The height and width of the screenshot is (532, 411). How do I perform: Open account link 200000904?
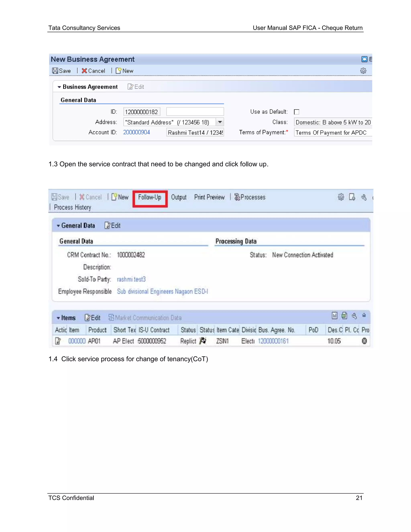tap(136, 132)
